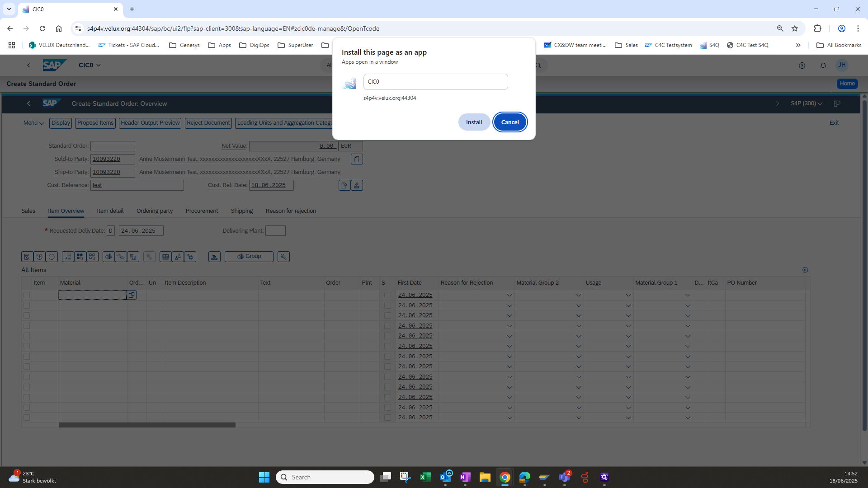Image resolution: width=868 pixels, height=488 pixels.
Task: Open the C4C Testsystem bookmark
Action: [668, 45]
